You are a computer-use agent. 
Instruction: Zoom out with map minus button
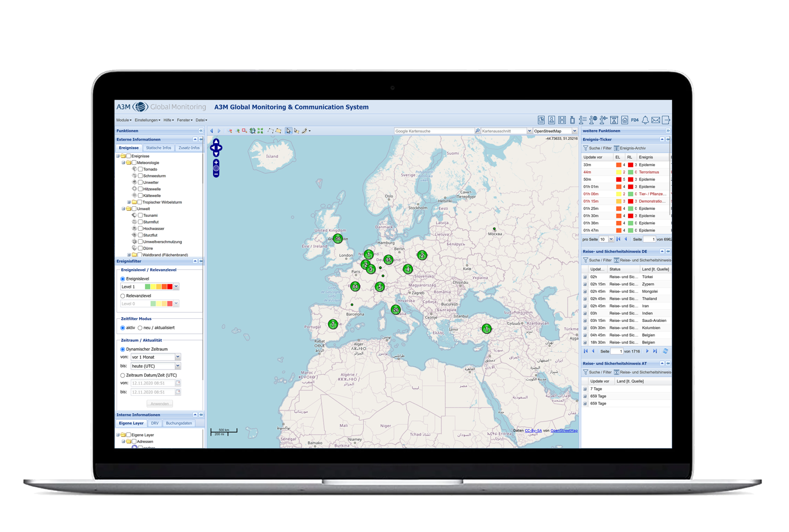[x=216, y=174]
